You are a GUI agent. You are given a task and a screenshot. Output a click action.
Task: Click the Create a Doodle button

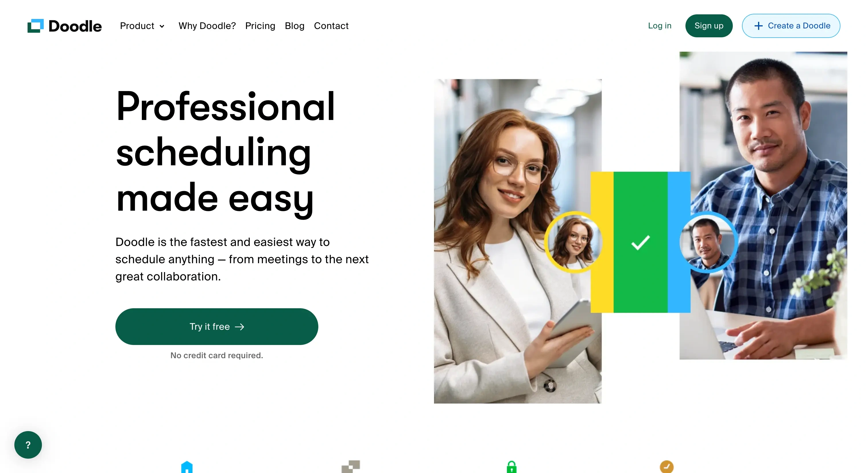[790, 26]
